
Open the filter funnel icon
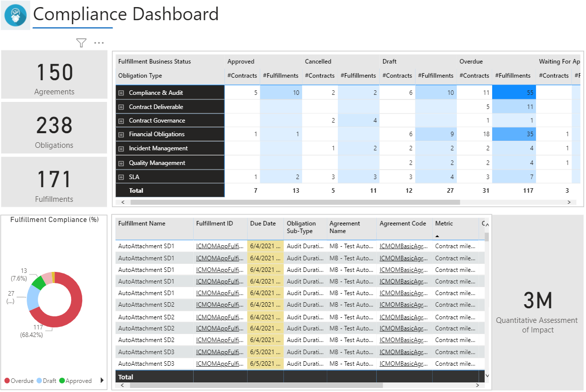point(81,43)
